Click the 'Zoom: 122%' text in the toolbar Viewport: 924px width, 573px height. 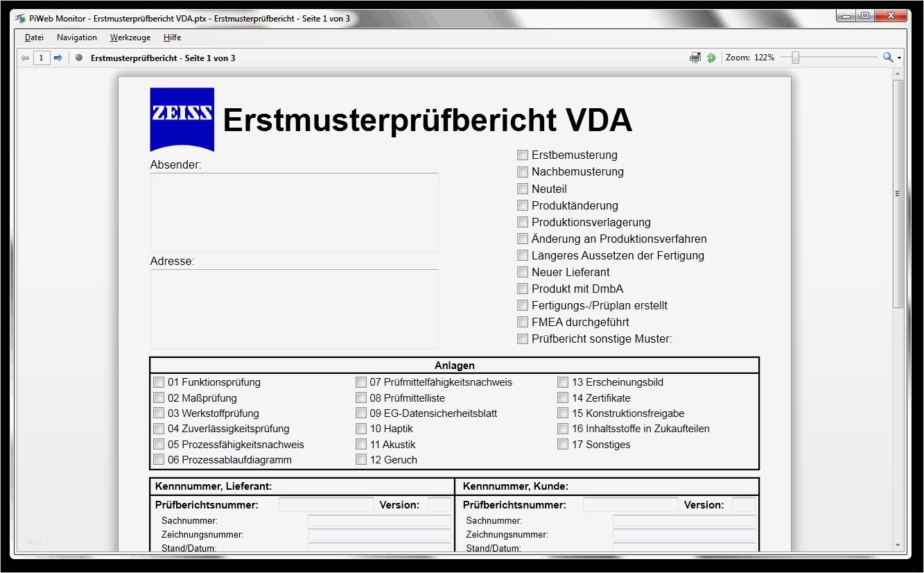tap(750, 58)
